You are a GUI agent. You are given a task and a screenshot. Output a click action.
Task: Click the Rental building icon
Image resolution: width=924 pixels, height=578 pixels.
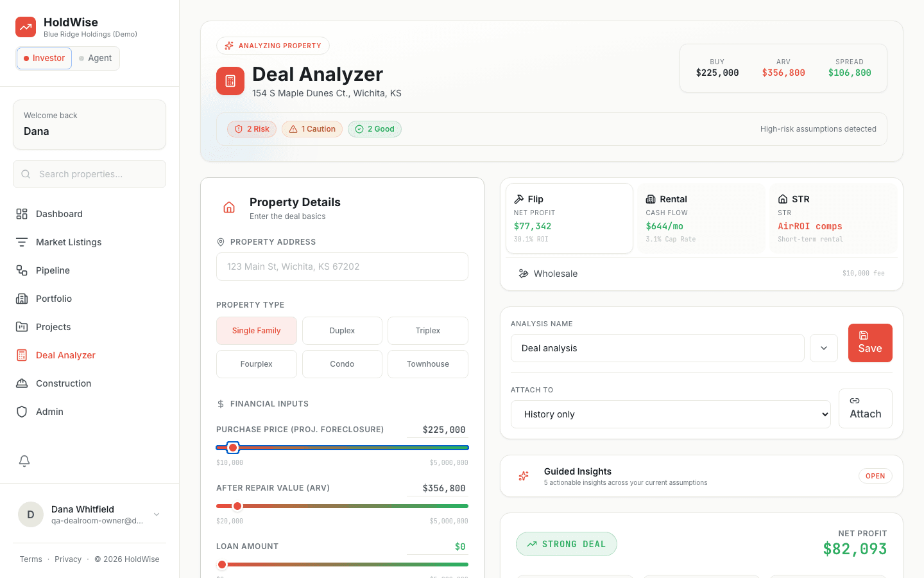point(651,199)
